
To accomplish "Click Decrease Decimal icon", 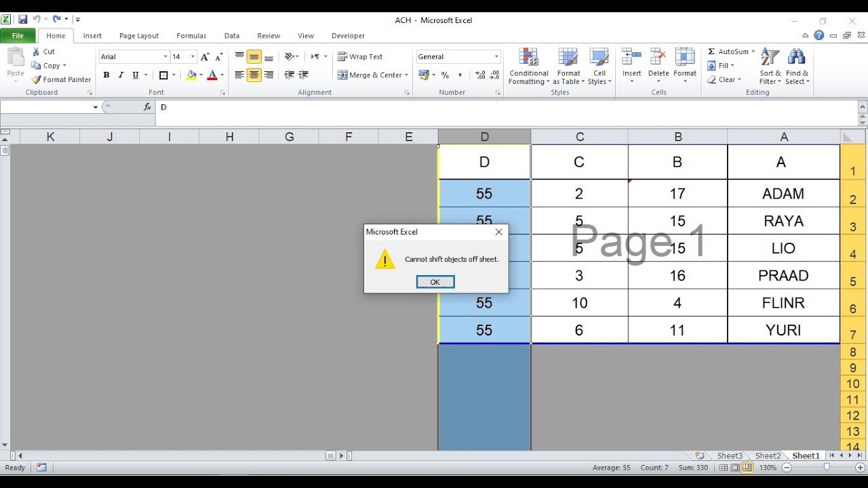I will click(494, 75).
